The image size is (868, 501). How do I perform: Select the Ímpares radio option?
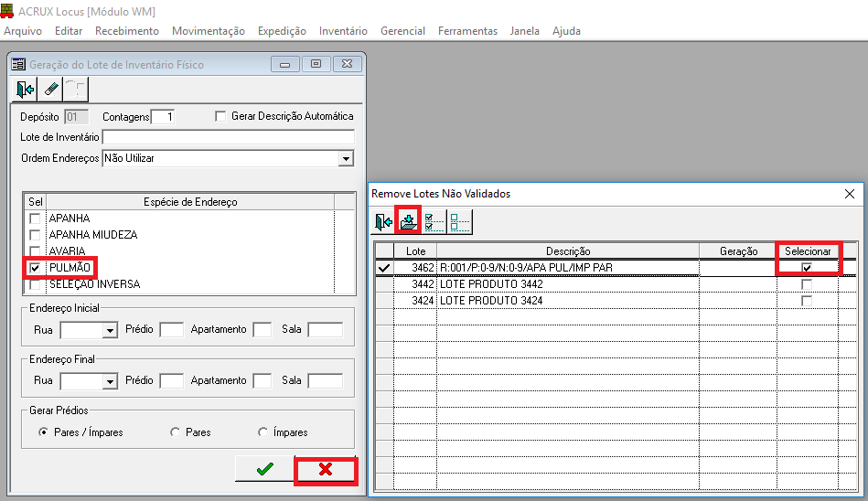(x=263, y=432)
